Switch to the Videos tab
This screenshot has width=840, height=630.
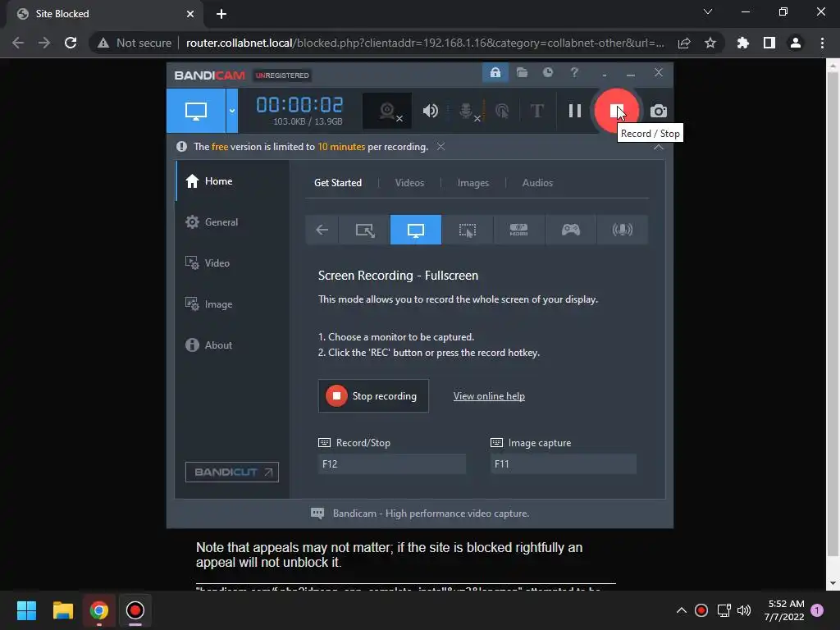409,183
